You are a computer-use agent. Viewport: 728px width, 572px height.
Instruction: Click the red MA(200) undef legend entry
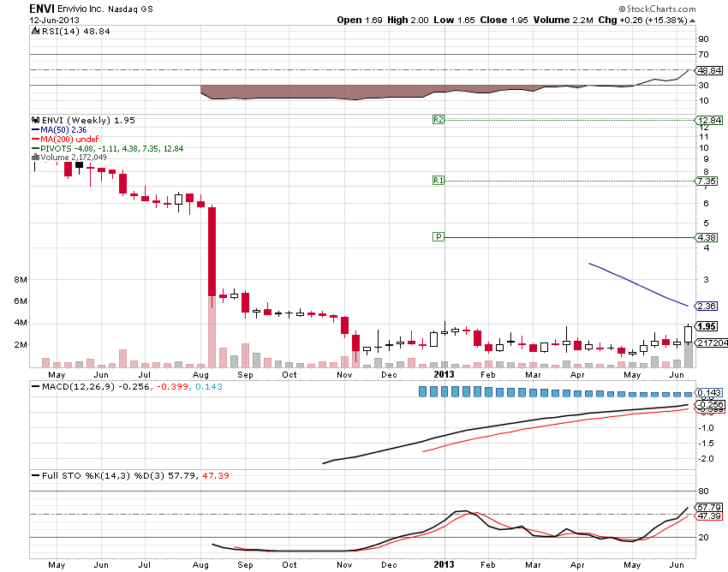[x=65, y=140]
